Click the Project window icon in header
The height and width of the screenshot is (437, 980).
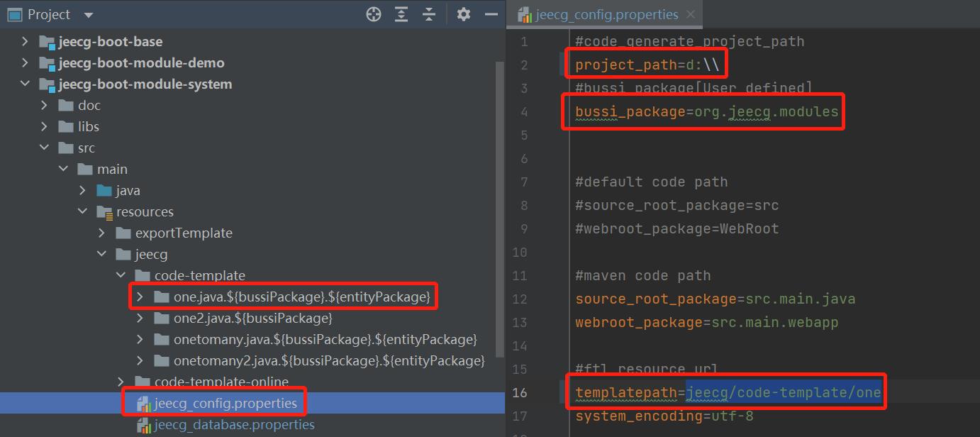click(x=14, y=14)
